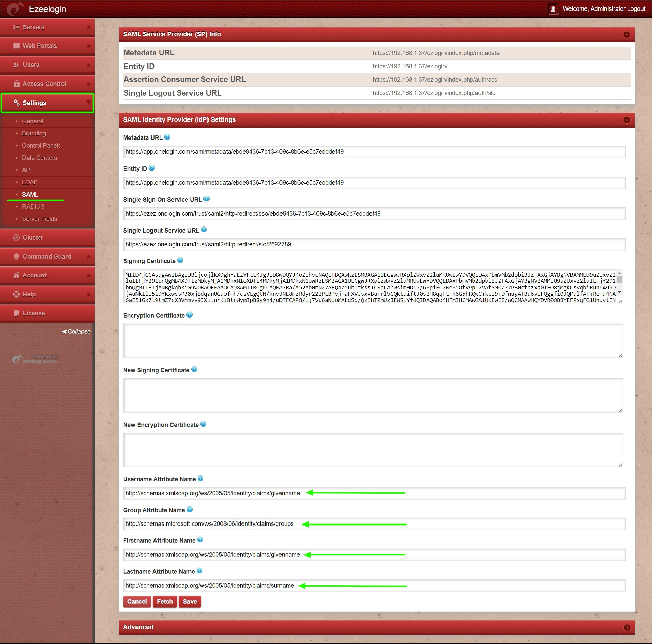Viewport: 652px width, 644px height.
Task: Expand the Advanced panel
Action: point(627,628)
